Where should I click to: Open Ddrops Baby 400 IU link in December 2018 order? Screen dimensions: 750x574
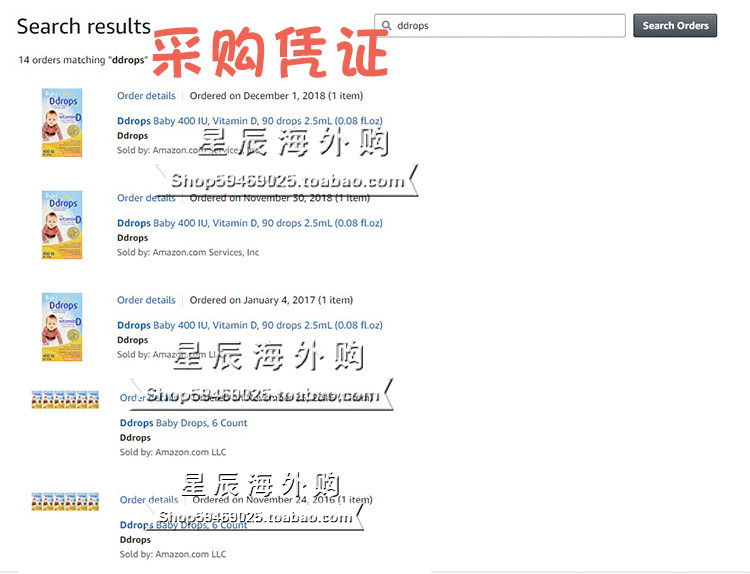[250, 121]
